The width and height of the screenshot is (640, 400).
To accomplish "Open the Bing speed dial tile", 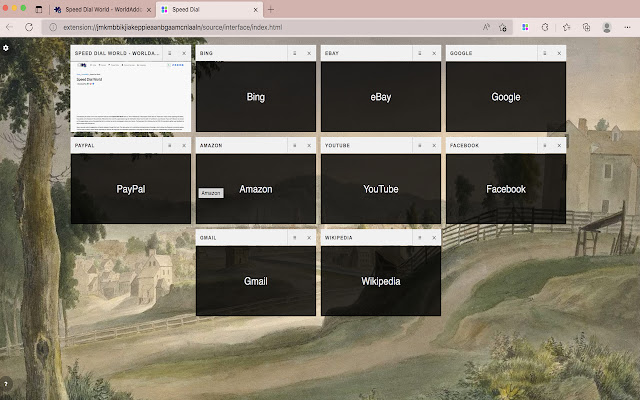I will pyautogui.click(x=255, y=97).
